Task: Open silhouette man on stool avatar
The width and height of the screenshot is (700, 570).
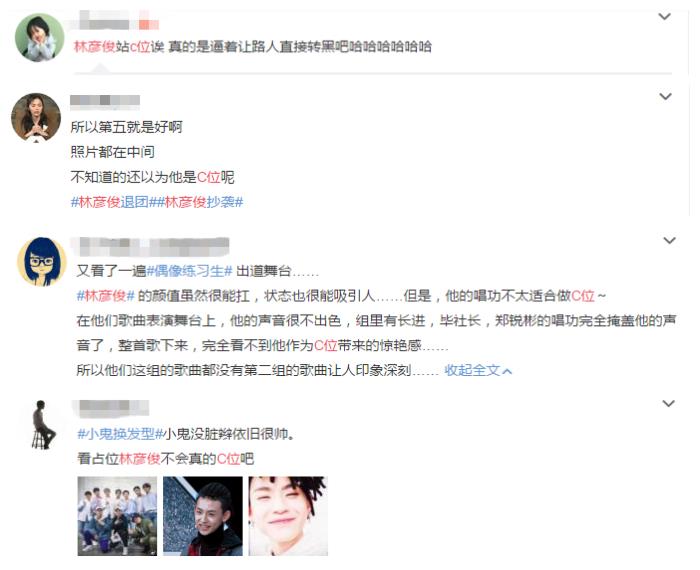Action: (x=43, y=424)
